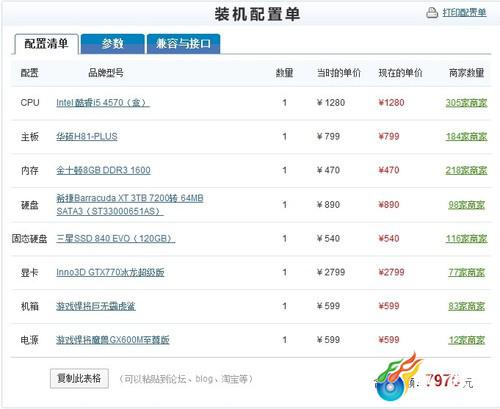500x409 pixels.
Task: Click the ¥ 890 original price cell
Action: [x=328, y=205]
